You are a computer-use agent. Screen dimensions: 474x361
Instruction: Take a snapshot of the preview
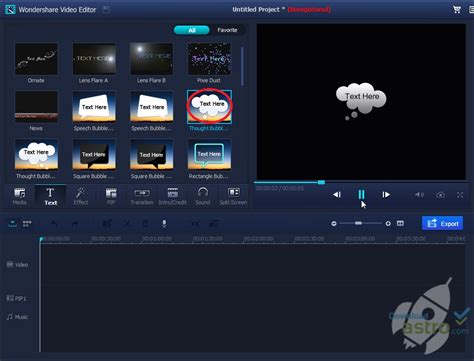(x=440, y=195)
